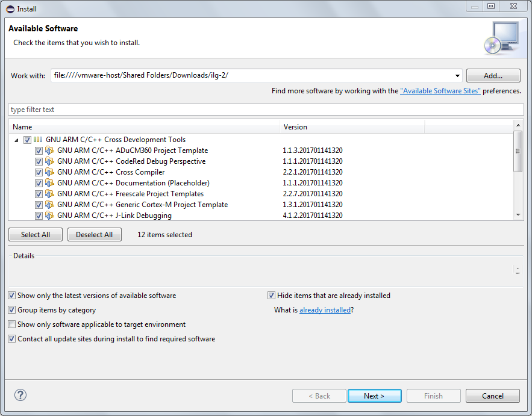Open the 'Available Software Sites' link
This screenshot has height=416, width=532.
click(x=440, y=91)
